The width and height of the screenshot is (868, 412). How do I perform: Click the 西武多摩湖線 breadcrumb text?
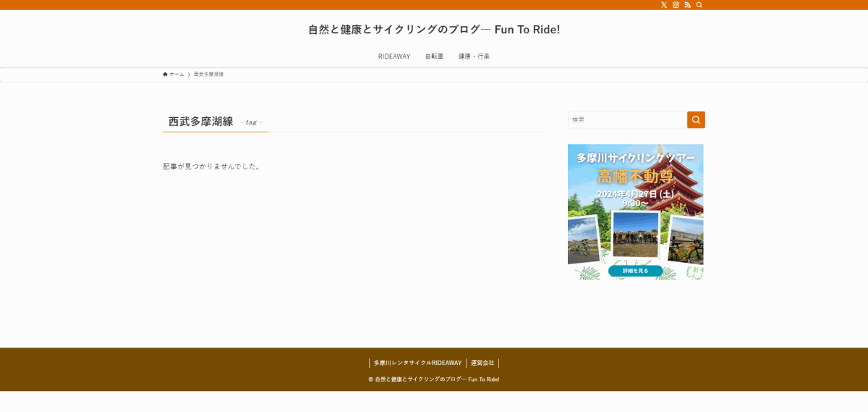tap(208, 75)
